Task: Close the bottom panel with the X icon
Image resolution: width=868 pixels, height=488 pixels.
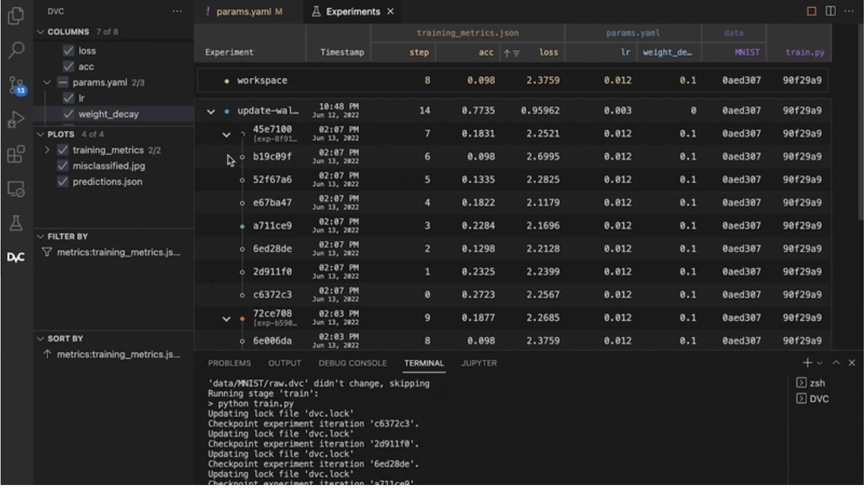Action: pyautogui.click(x=852, y=363)
